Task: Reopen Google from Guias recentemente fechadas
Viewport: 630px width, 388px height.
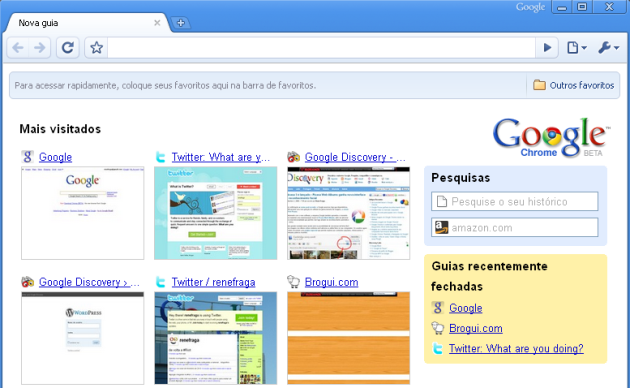Action: click(x=466, y=308)
